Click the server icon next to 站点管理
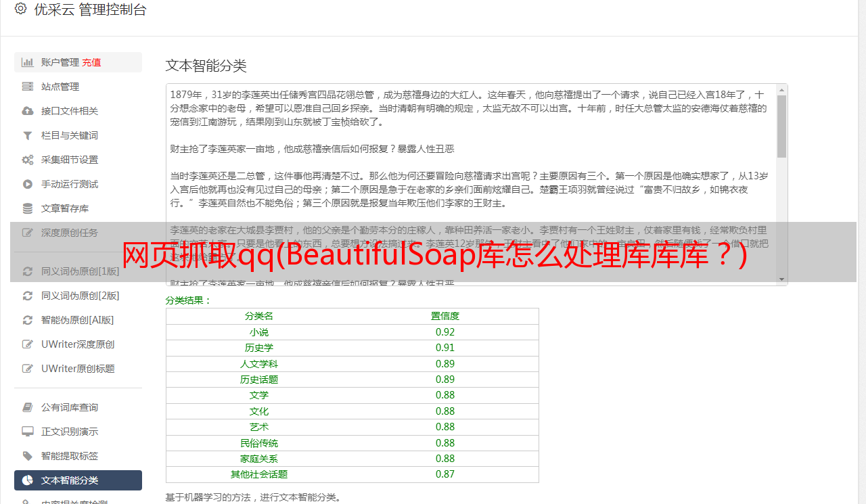This screenshot has height=504, width=866. point(28,87)
